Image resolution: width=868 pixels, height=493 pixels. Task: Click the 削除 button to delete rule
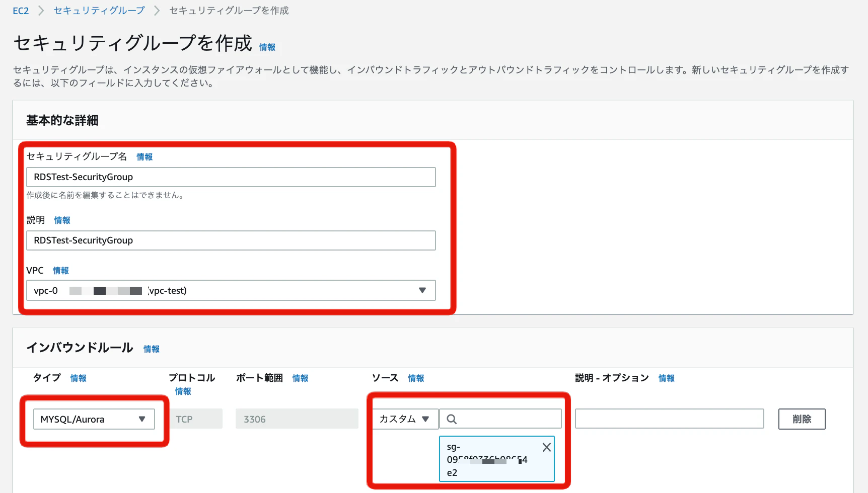pyautogui.click(x=802, y=419)
